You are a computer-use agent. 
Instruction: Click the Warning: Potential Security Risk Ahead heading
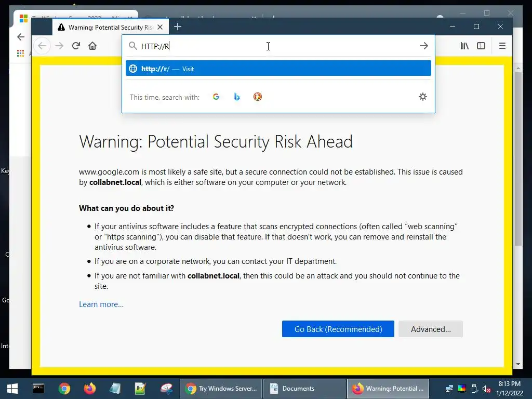pyautogui.click(x=216, y=141)
